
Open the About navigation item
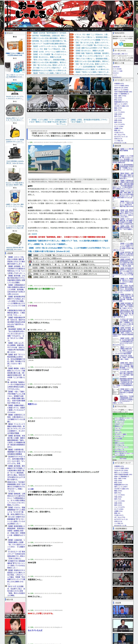(25, 30)
